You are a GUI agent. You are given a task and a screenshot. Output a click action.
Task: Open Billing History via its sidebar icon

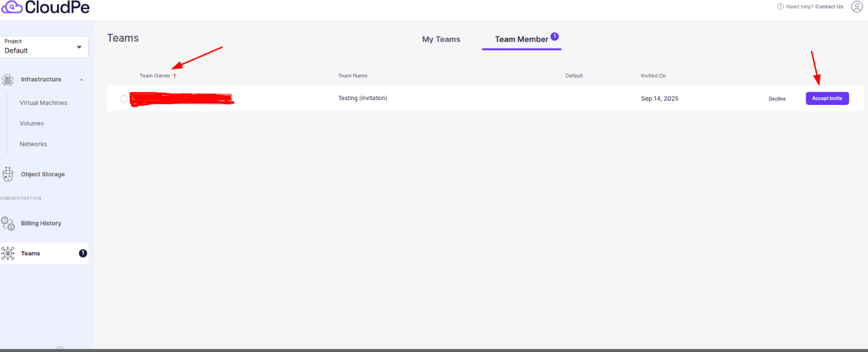click(8, 222)
